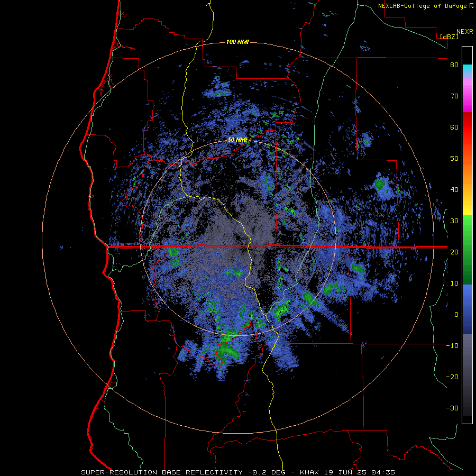Click the 20 dBZ scale value
The image size is (476, 476).
tap(454, 252)
